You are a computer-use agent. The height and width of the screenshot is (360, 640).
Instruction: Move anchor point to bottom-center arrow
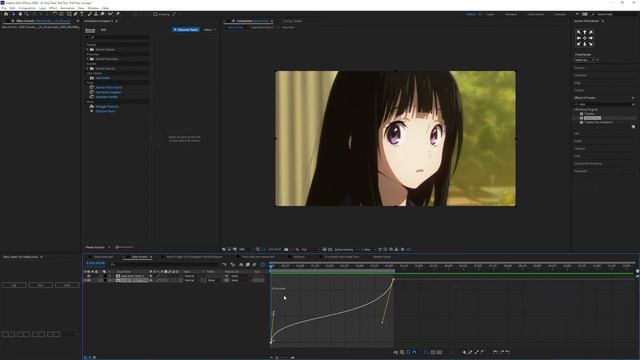click(x=584, y=44)
